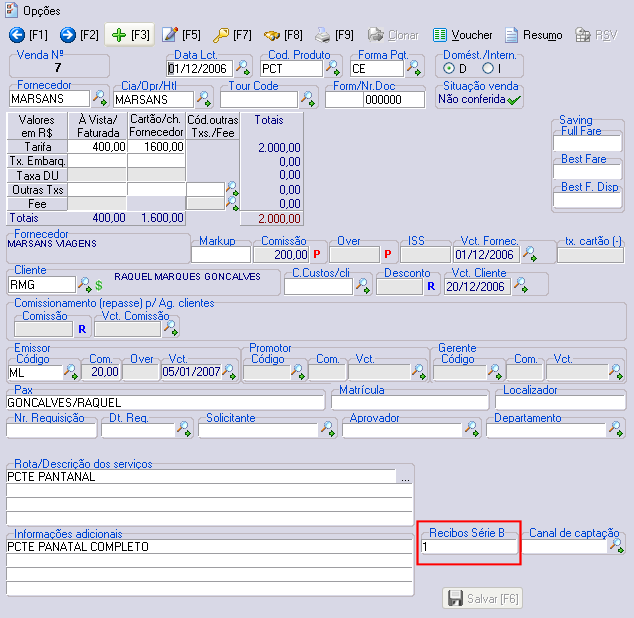Click the PCTE PANATAL COMPLETO info line
The height and width of the screenshot is (618, 634).
pyautogui.click(x=209, y=547)
